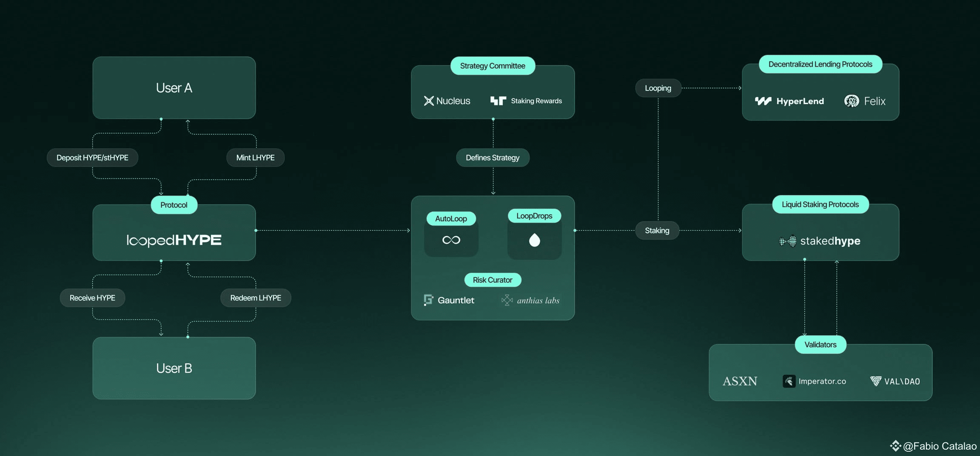Enable the Risk Curator badge
Image resolution: width=980 pixels, height=456 pixels.
pos(493,280)
